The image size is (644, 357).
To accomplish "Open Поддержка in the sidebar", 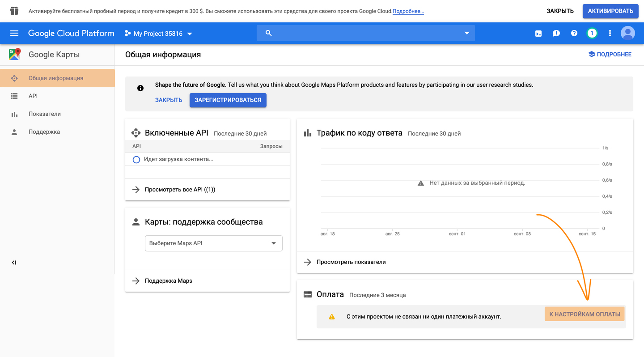I will pyautogui.click(x=44, y=132).
